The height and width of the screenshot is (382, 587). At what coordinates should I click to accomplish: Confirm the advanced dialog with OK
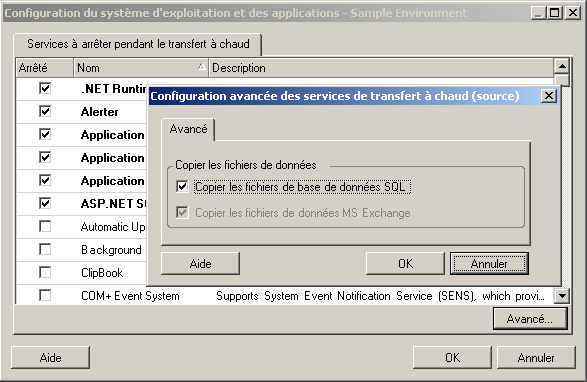[405, 264]
